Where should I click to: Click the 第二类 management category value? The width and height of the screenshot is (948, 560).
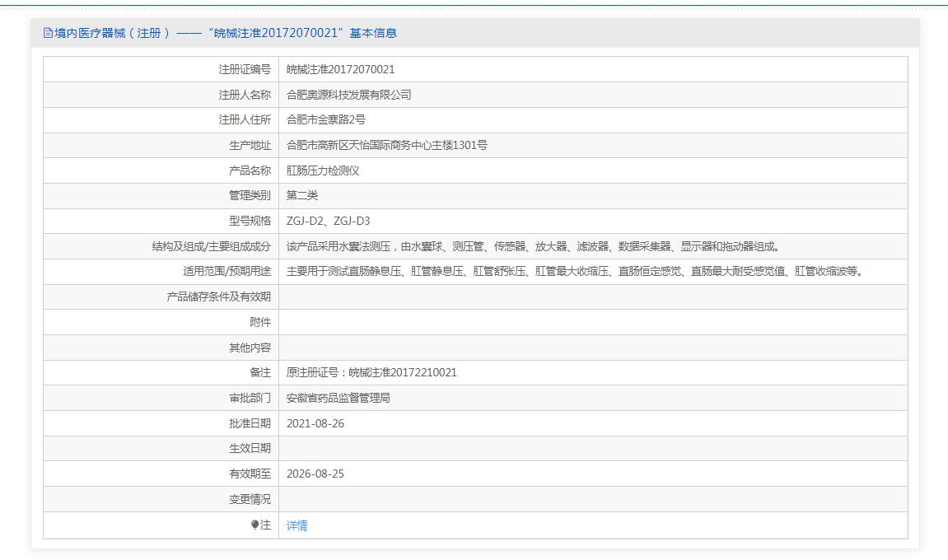click(x=302, y=195)
